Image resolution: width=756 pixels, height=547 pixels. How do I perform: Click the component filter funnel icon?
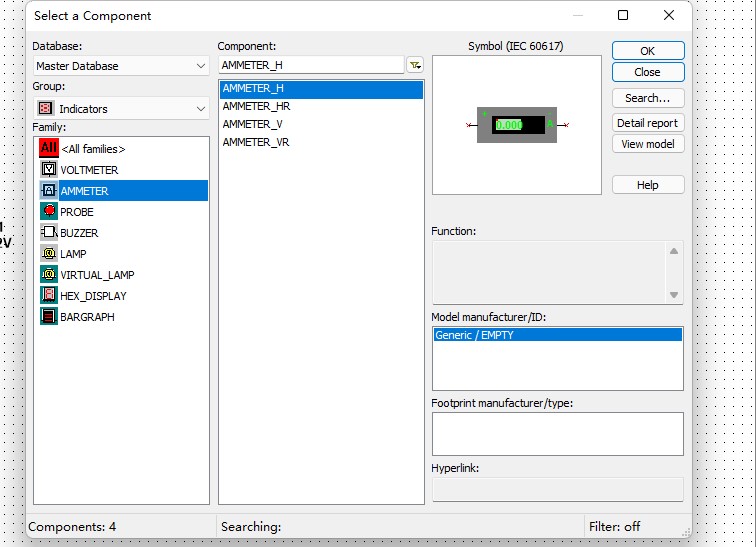[x=415, y=65]
